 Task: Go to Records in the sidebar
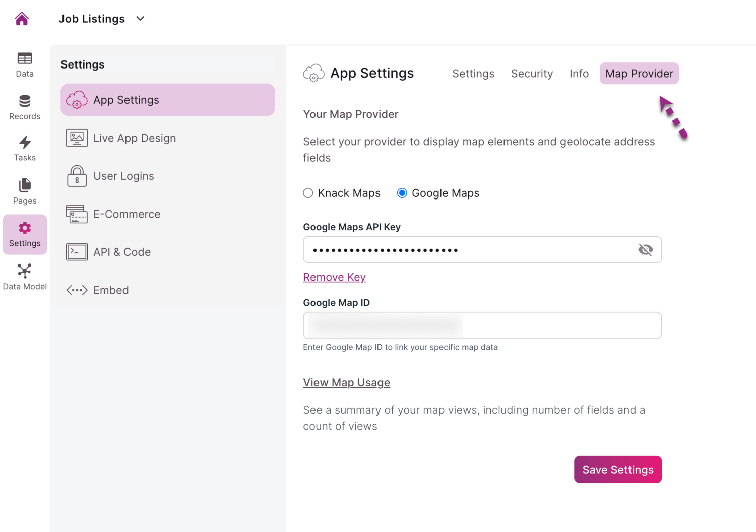coord(25,107)
